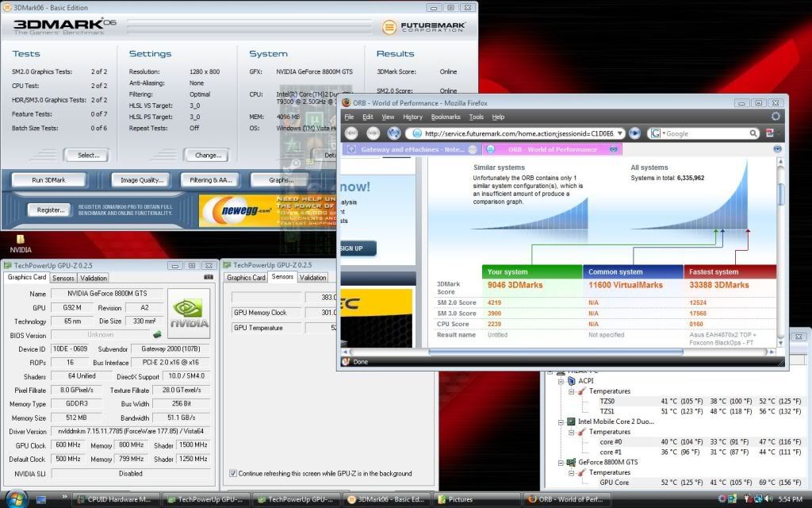Switch to Sensors tab in left GPU-Z window
Image resolution: width=812 pixels, height=508 pixels.
click(63, 278)
